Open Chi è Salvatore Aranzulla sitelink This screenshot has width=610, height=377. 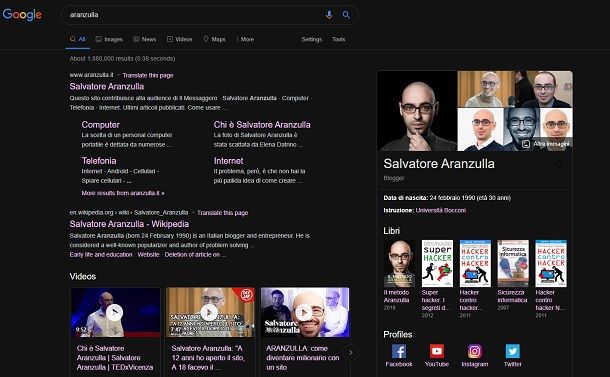coord(262,125)
